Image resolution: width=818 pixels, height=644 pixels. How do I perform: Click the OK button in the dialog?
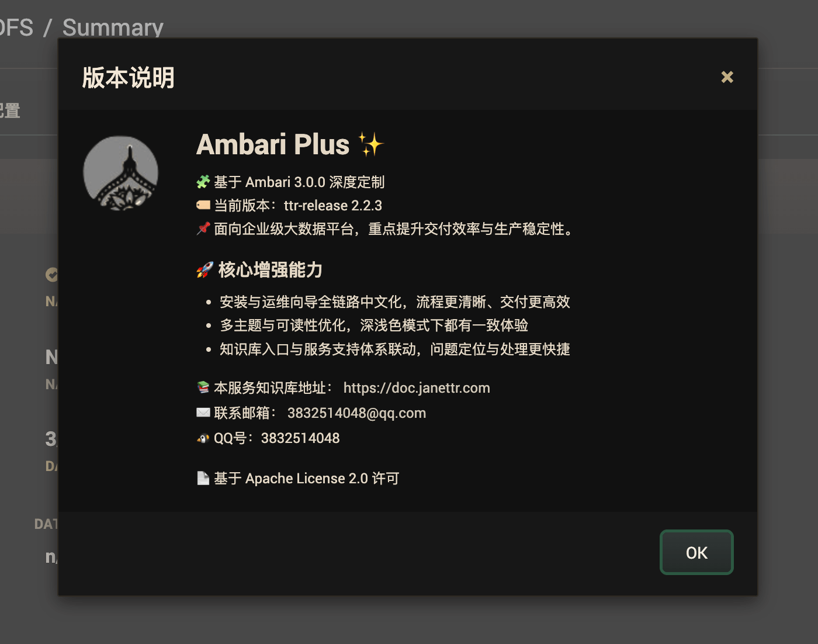pos(696,552)
